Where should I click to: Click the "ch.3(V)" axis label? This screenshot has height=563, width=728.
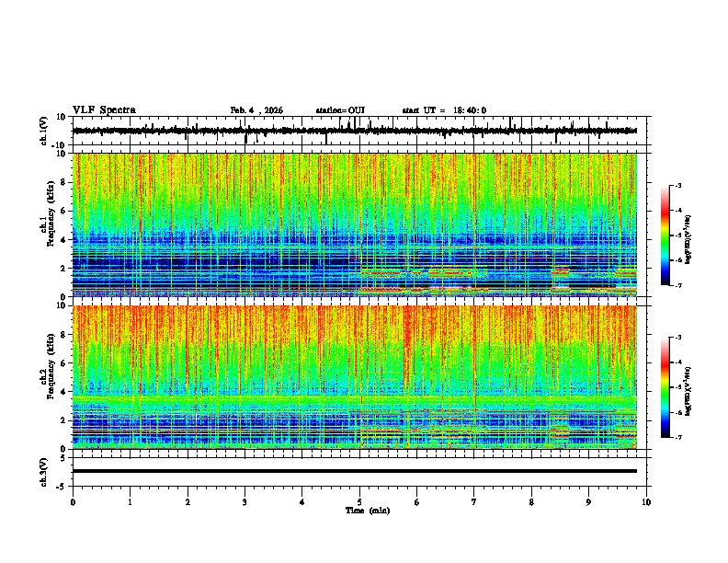(44, 472)
